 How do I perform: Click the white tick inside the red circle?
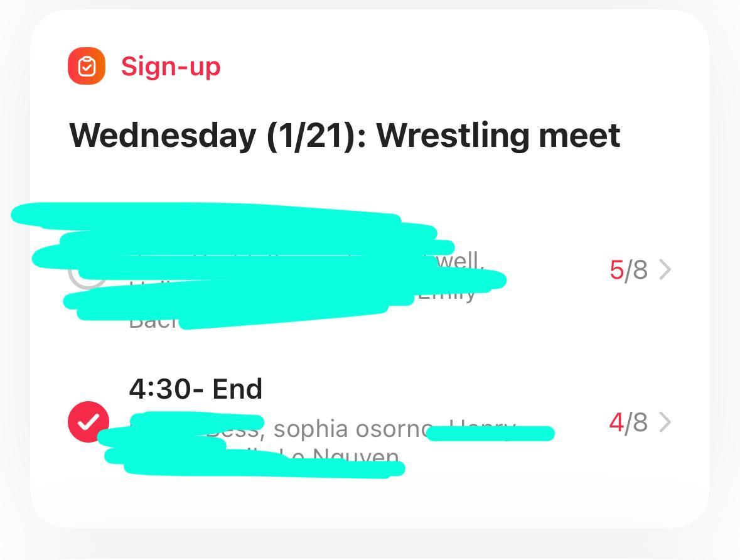point(88,421)
